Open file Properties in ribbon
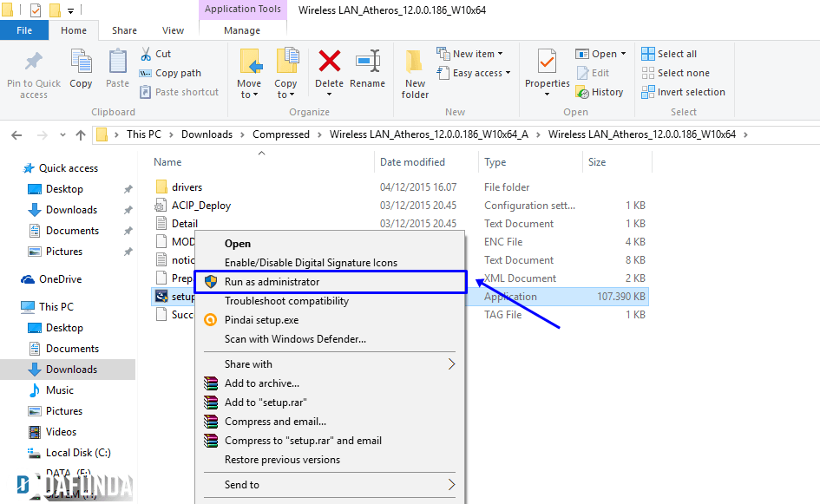The image size is (820, 504). point(547,69)
